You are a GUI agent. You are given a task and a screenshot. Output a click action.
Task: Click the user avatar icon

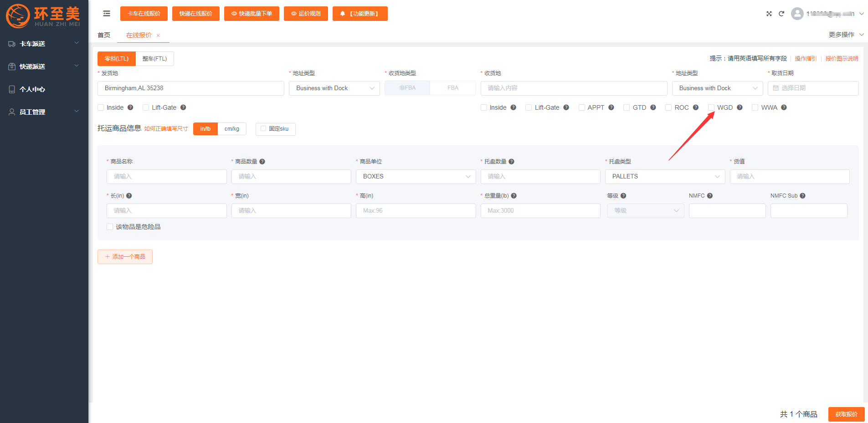point(797,14)
